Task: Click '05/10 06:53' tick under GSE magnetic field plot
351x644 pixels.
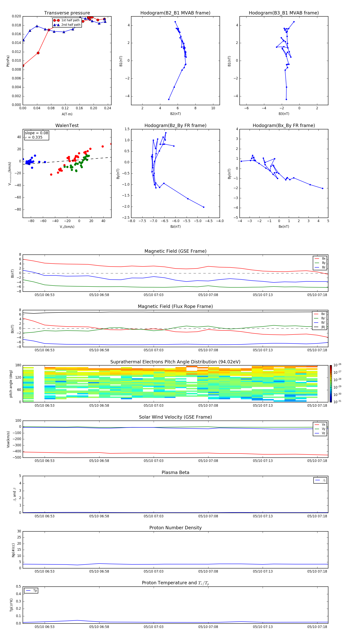Action: (x=44, y=295)
